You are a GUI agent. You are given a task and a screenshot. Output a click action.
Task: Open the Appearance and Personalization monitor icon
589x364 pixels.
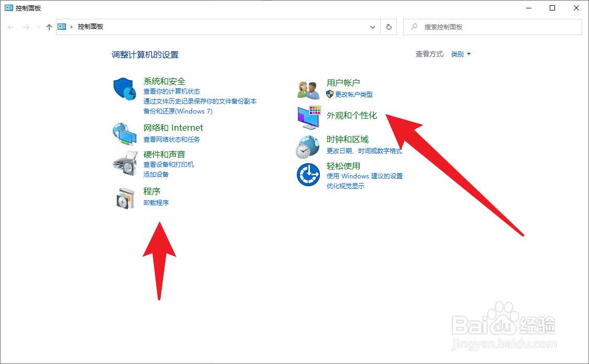click(309, 118)
